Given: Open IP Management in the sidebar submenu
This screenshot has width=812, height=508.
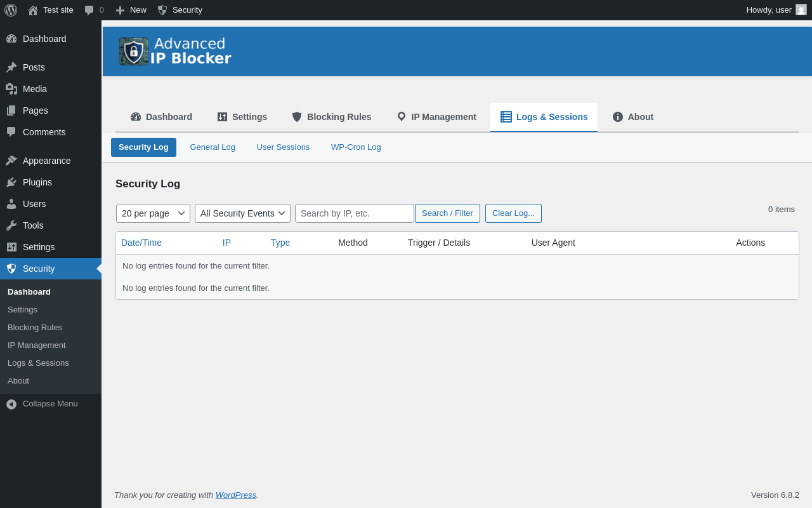Looking at the screenshot, I should click(x=37, y=345).
